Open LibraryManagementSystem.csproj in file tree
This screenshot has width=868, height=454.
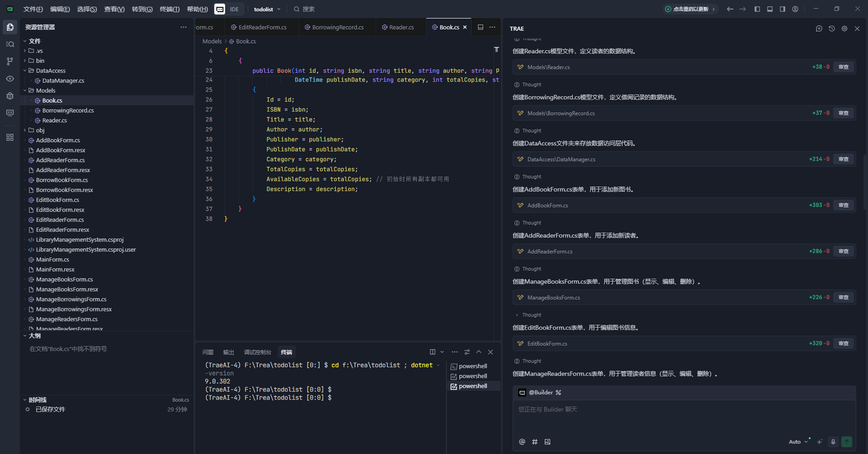click(x=80, y=240)
